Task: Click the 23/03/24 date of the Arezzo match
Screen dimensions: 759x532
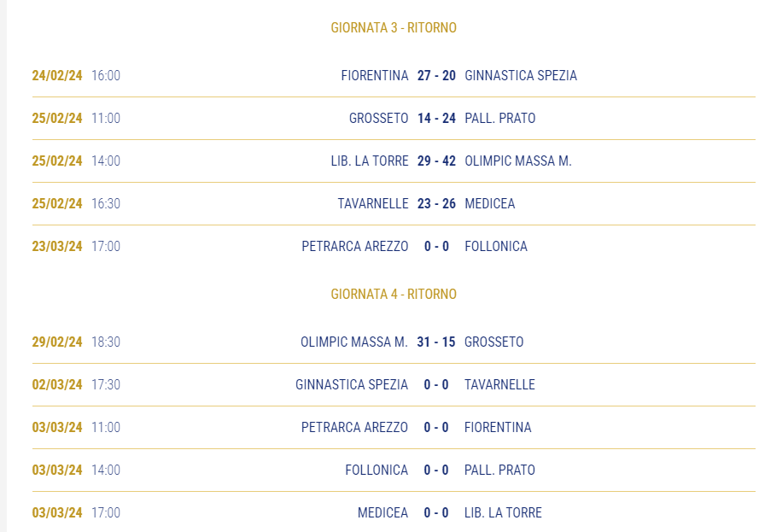Action: (57, 246)
